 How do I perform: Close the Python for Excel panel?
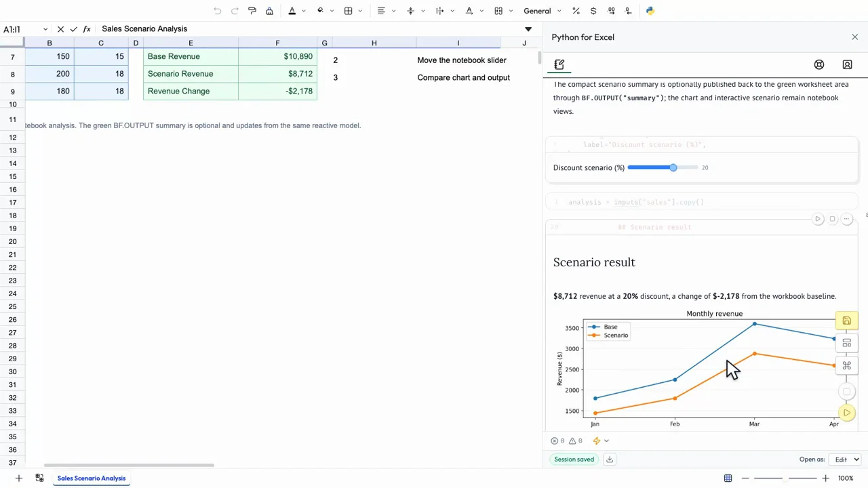coord(854,37)
